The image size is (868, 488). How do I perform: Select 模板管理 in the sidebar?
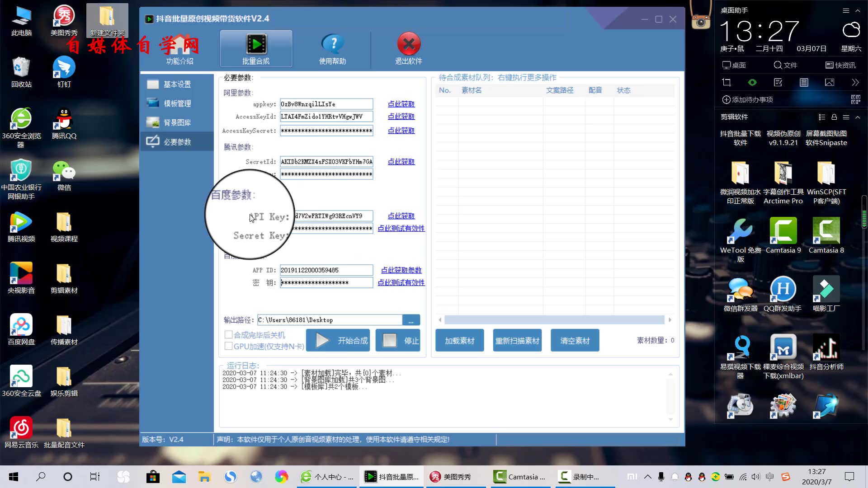(177, 103)
